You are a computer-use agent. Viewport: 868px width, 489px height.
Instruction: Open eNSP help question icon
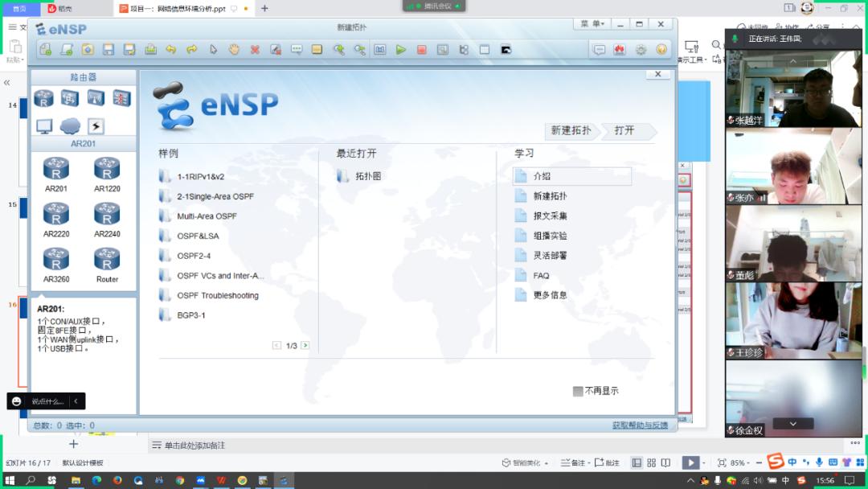tap(661, 50)
